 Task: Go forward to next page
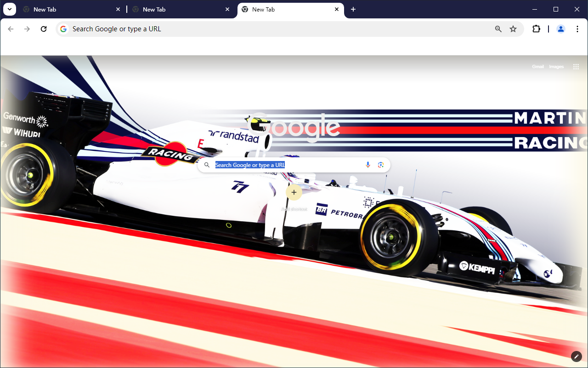[27, 29]
